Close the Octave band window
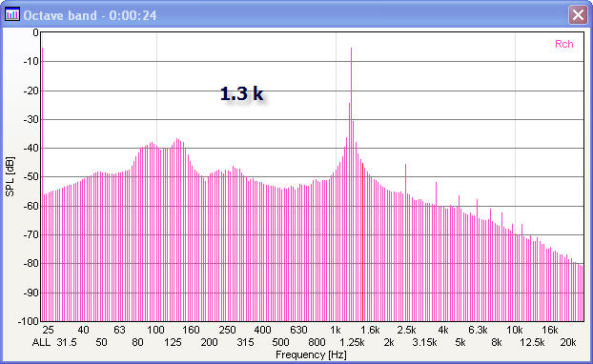The width and height of the screenshot is (593, 364). 578,15
